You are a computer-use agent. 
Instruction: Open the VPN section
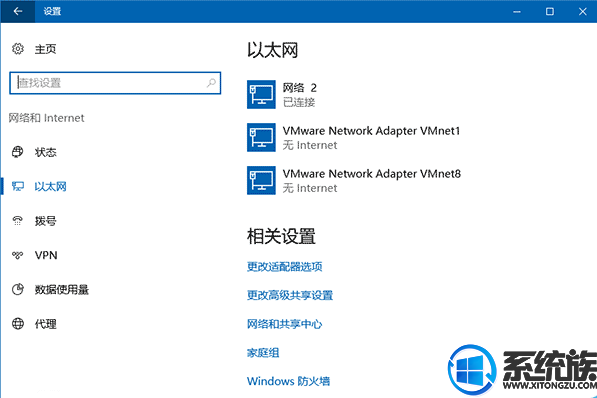click(46, 255)
